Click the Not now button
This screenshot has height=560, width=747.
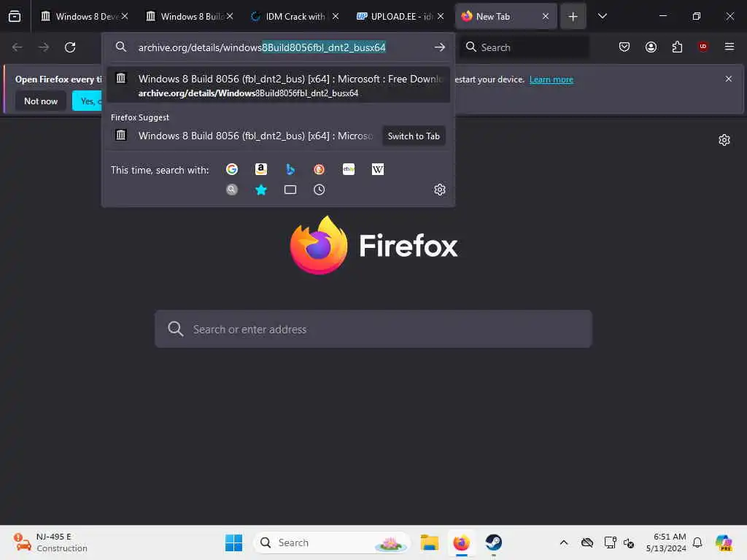pos(41,101)
